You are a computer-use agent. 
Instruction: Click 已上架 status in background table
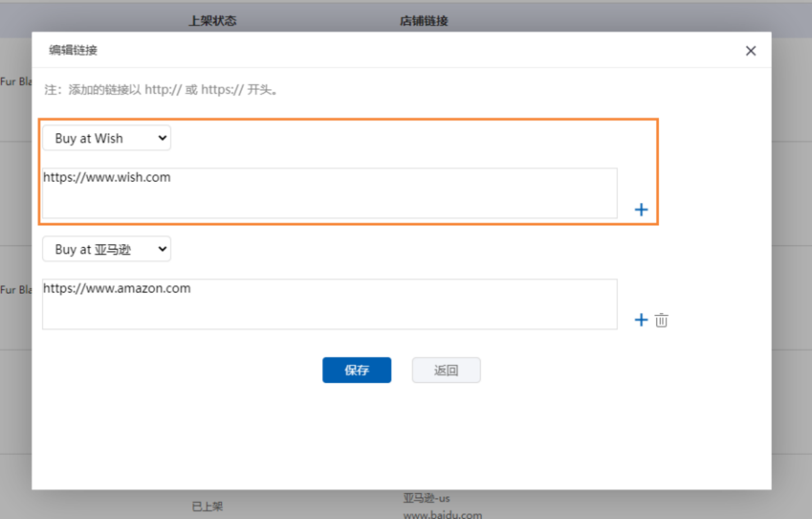pyautogui.click(x=207, y=506)
